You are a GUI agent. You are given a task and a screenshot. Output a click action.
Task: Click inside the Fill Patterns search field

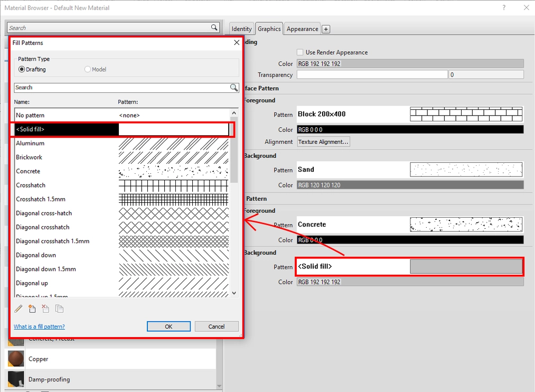pos(106,88)
